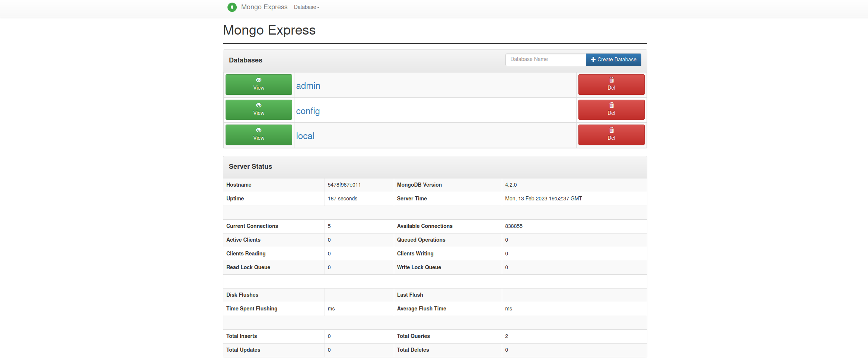This screenshot has height=361, width=868.
Task: Click the Queued Operations label
Action: coord(421,240)
